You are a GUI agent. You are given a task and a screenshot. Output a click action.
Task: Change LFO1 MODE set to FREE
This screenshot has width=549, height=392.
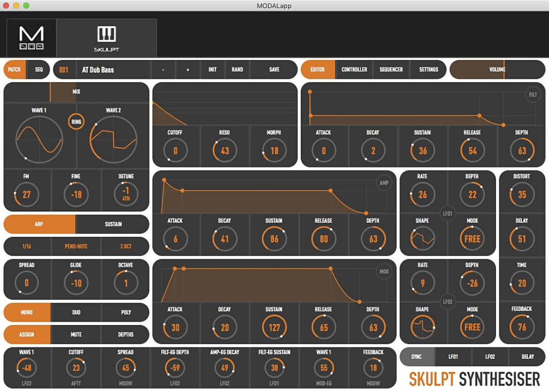[x=473, y=239]
